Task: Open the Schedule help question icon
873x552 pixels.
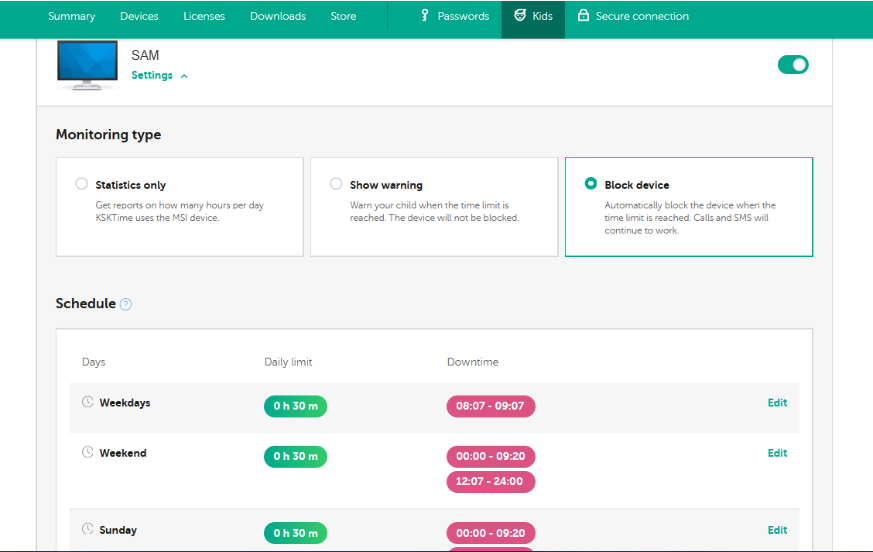Action: (x=126, y=304)
